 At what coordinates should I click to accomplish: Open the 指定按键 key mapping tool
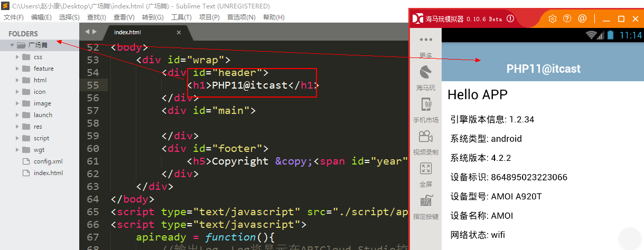tap(425, 201)
